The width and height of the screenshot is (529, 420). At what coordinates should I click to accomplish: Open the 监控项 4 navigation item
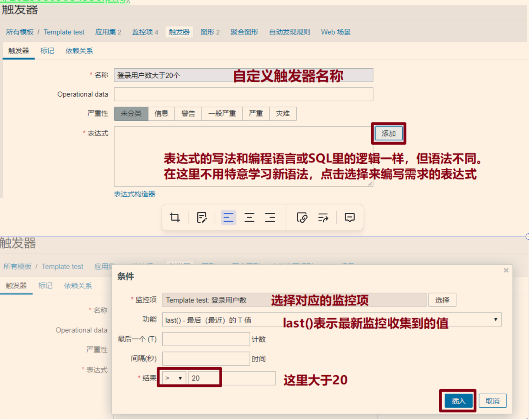[145, 32]
